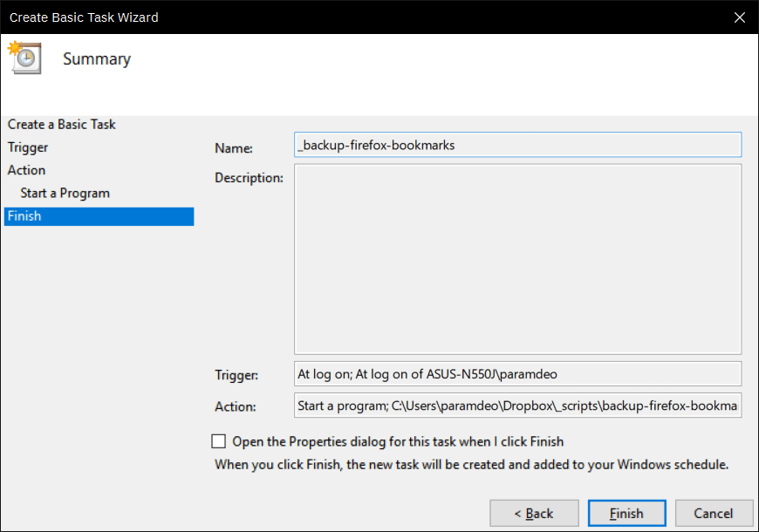The width and height of the screenshot is (759, 532).
Task: Click the Finish button
Action: click(626, 513)
